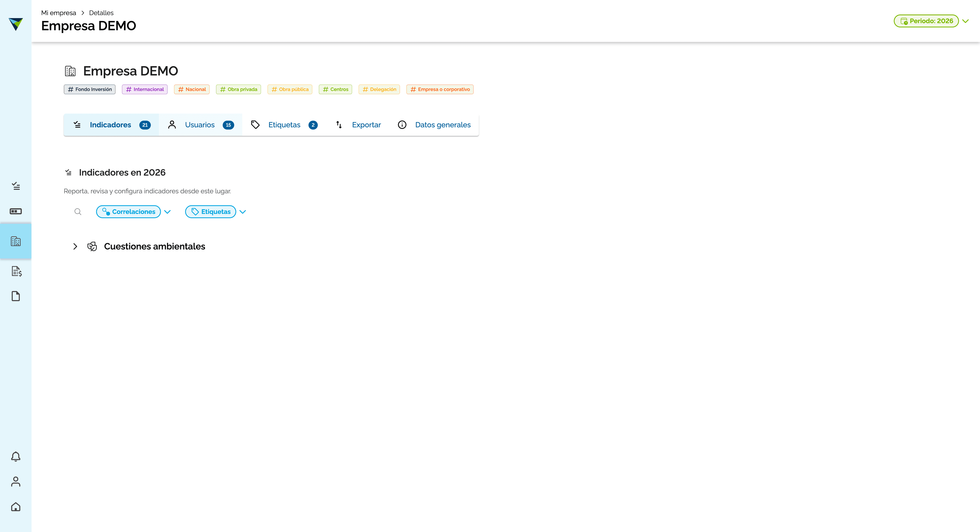Open notifications bell in sidebar
Image resolution: width=980 pixels, height=532 pixels.
coord(16,456)
